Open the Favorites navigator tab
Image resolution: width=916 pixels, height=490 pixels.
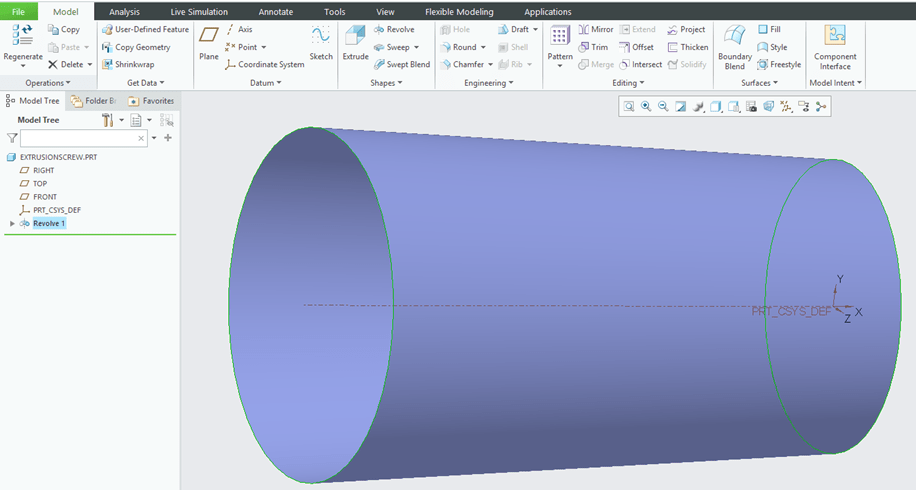pyautogui.click(x=151, y=101)
